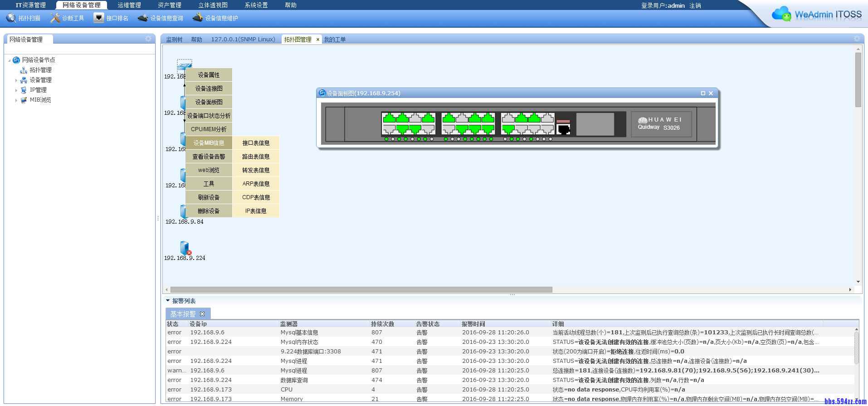Click the 注销 logout link
The height and width of the screenshot is (406, 868).
(695, 5)
